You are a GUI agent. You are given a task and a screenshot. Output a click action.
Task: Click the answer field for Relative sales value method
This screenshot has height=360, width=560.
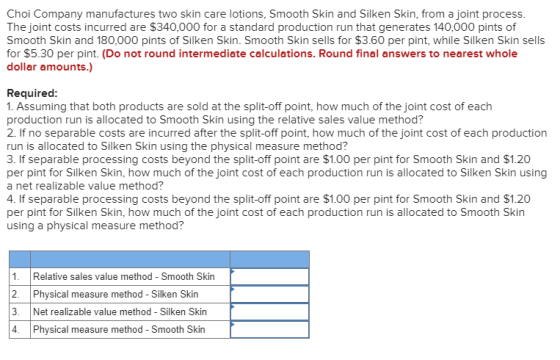pyautogui.click(x=270, y=277)
